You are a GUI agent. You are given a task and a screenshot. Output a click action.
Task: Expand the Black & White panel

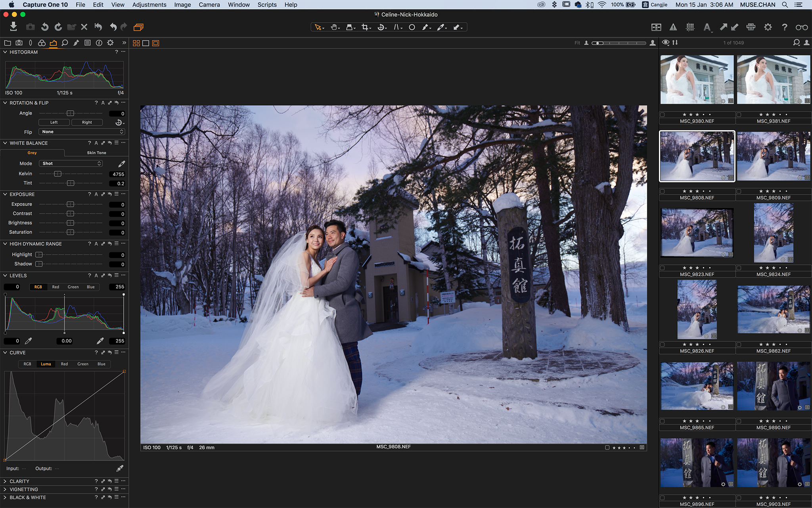(5, 497)
